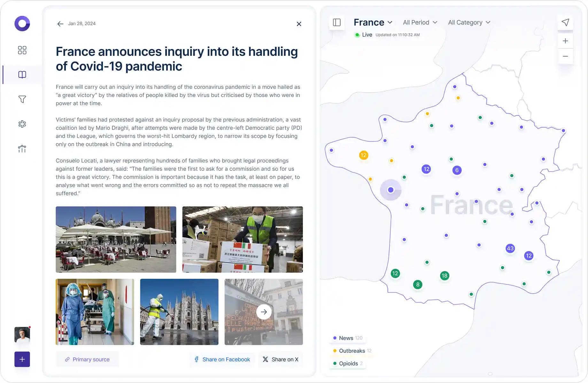Go back using the left arrow
Screen dimensions: 588x383
pyautogui.click(x=60, y=24)
